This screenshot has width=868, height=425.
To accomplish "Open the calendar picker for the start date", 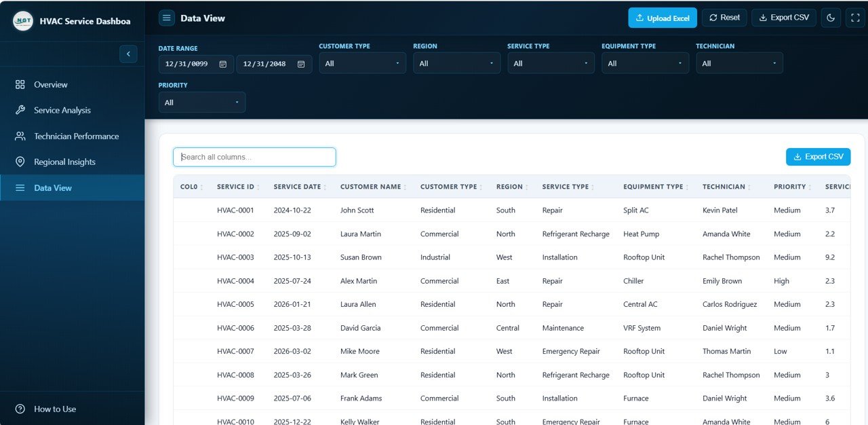I will click(222, 63).
